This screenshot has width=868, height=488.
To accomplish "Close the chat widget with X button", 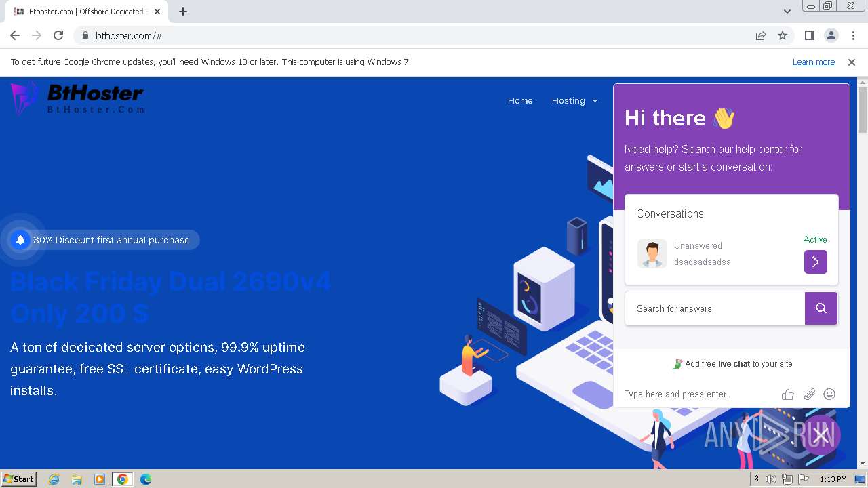I will pyautogui.click(x=821, y=435).
